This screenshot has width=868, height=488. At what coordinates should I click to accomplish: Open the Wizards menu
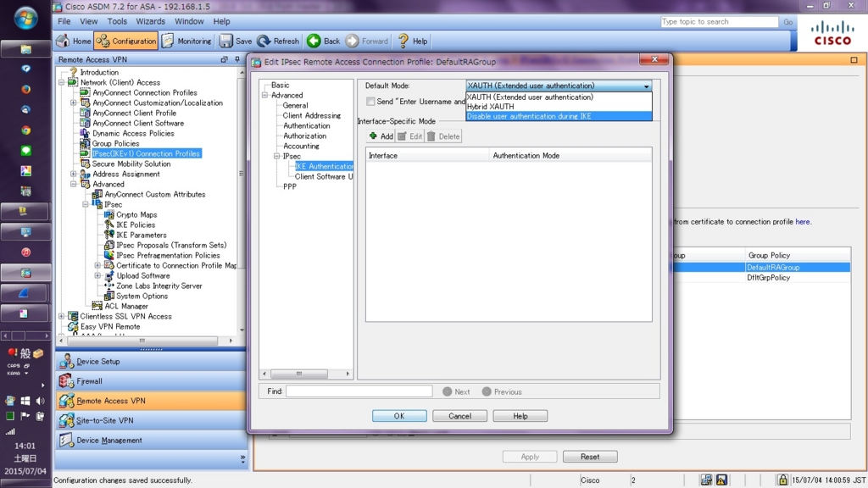click(x=151, y=21)
